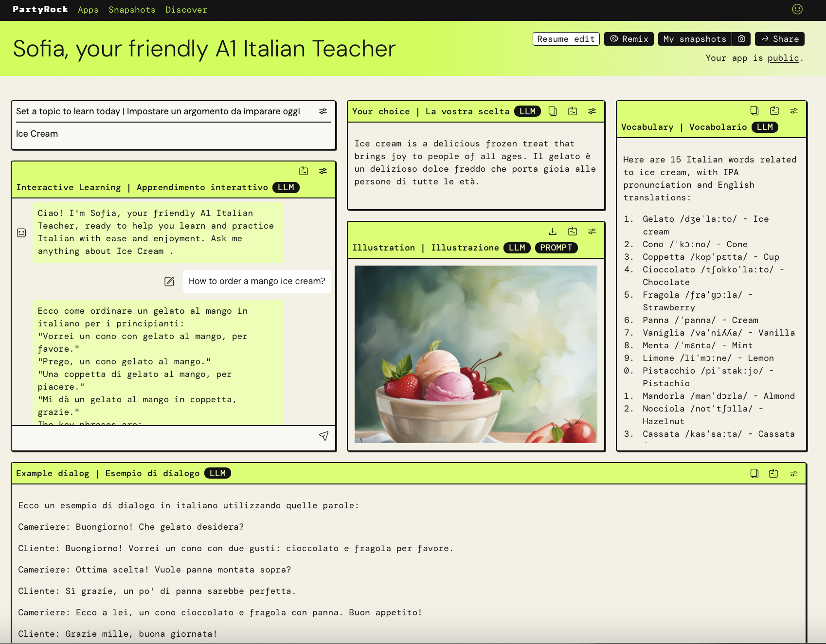Click the LLM badge on Vocabulary widget
Image resolution: width=826 pixels, height=644 pixels.
tap(765, 127)
